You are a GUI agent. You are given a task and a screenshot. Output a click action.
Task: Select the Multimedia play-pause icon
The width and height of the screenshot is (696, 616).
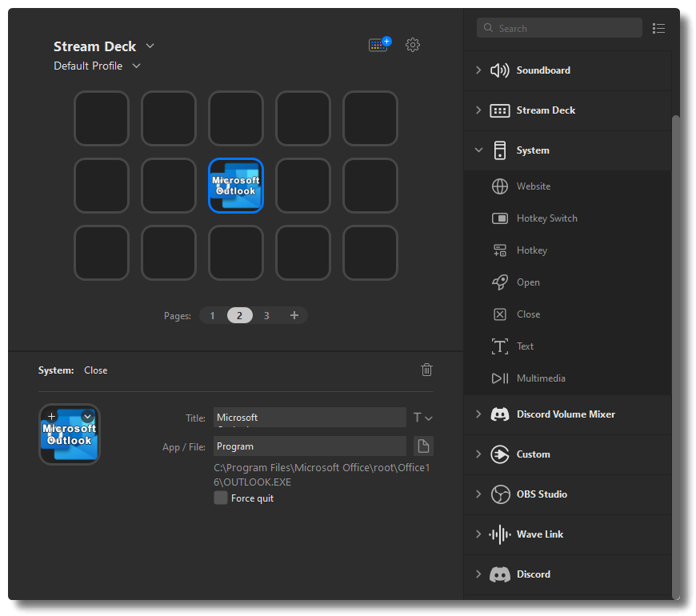500,378
